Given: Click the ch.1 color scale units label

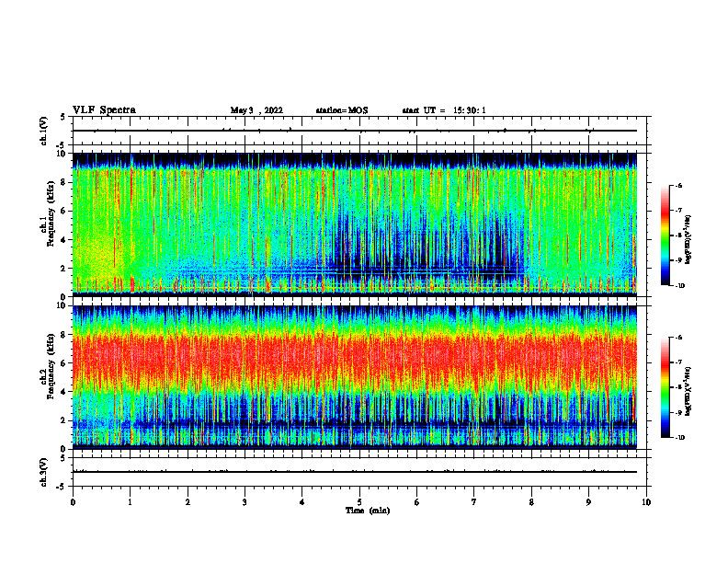Looking at the screenshot, I should pos(688,240).
